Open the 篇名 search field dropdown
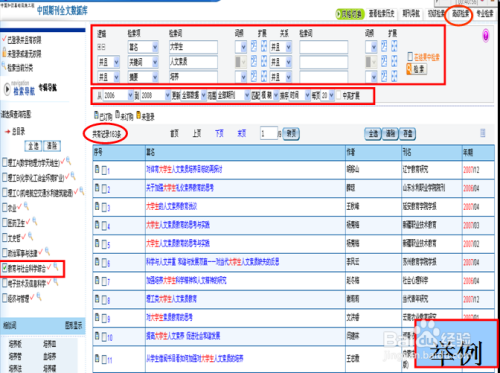Screen dimensions: 500x373 pos(143,47)
